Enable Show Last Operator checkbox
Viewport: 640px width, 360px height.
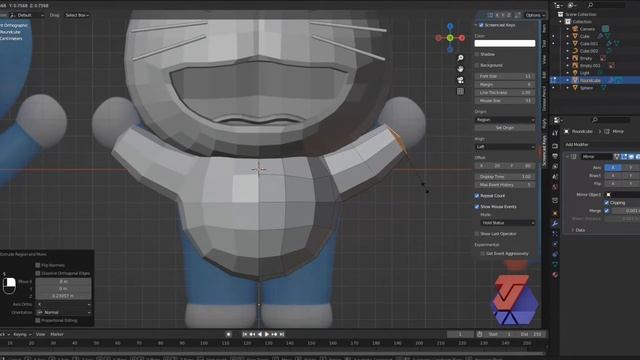click(477, 234)
